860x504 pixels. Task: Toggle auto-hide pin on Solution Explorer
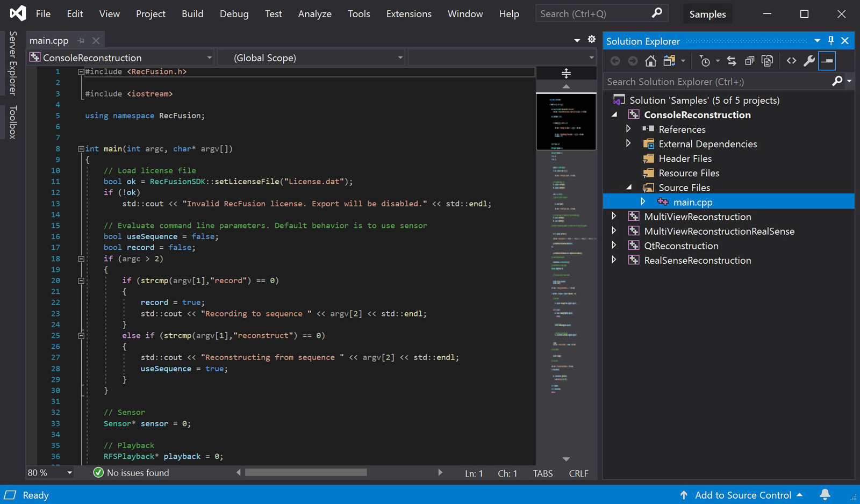(x=831, y=41)
